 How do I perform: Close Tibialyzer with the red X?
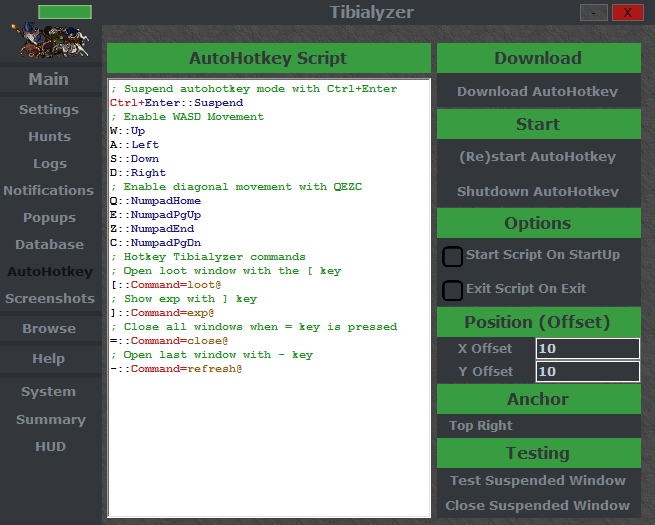pyautogui.click(x=627, y=13)
